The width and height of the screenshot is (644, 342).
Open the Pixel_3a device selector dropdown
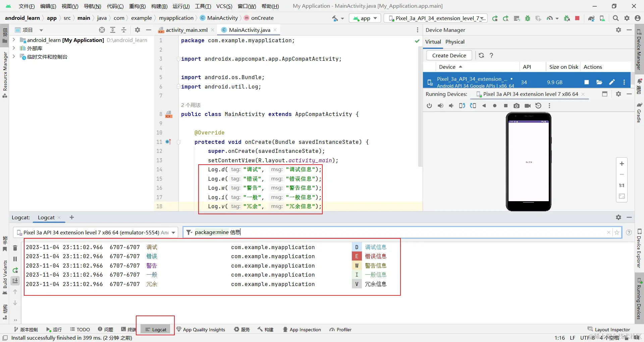436,18
